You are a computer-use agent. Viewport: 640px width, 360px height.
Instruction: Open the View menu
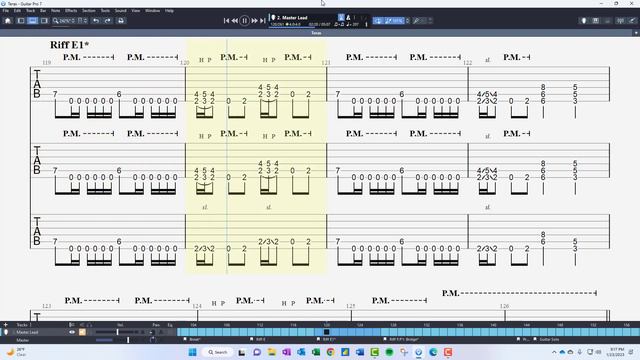(x=136, y=11)
